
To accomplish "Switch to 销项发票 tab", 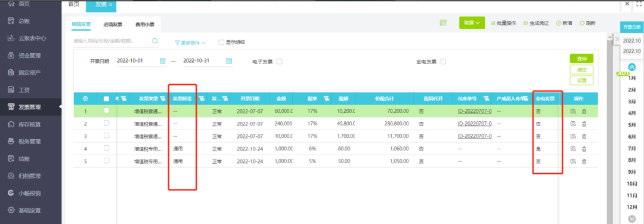I will point(81,24).
